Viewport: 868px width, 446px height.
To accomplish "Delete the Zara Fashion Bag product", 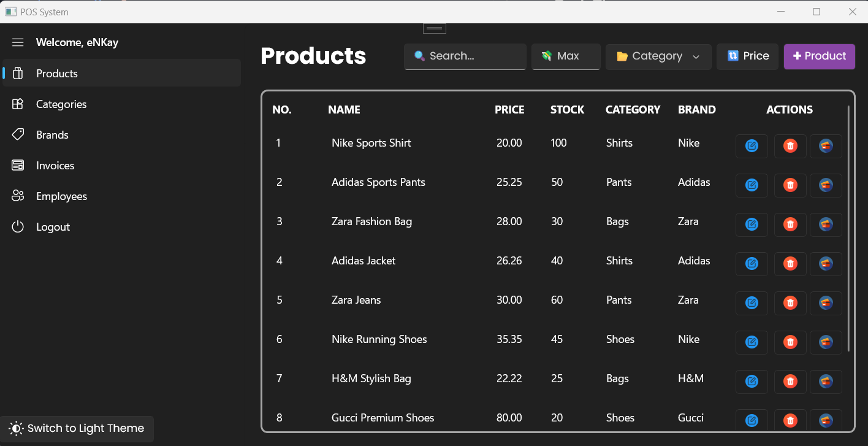I will (790, 225).
